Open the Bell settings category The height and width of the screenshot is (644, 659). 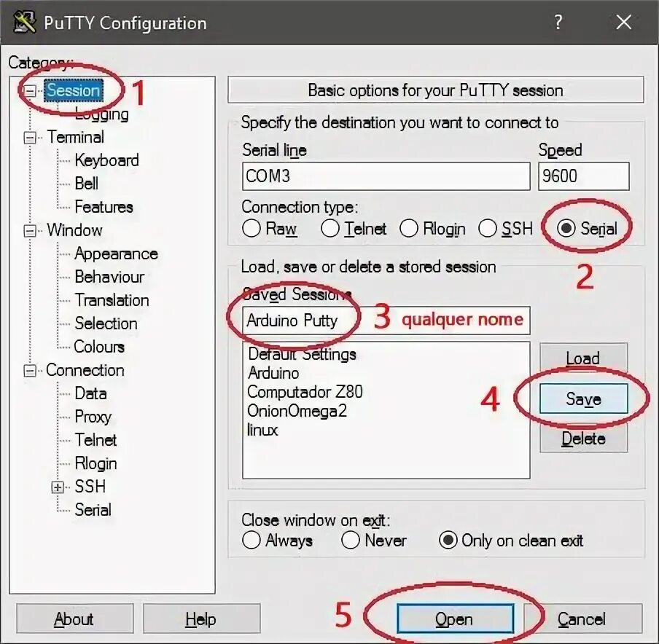(x=86, y=184)
